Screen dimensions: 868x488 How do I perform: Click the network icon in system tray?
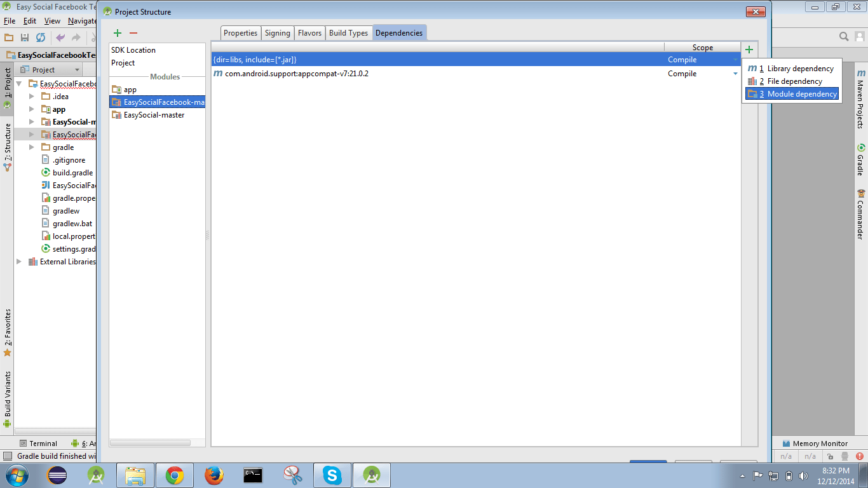[773, 475]
